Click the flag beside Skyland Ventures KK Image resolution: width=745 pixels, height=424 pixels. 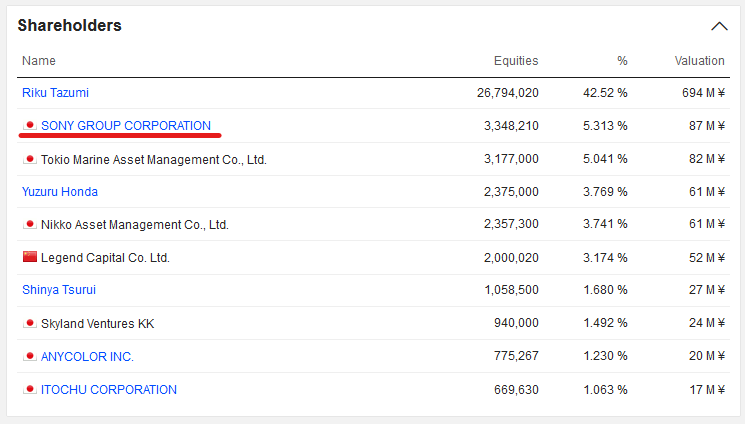pyautogui.click(x=30, y=324)
